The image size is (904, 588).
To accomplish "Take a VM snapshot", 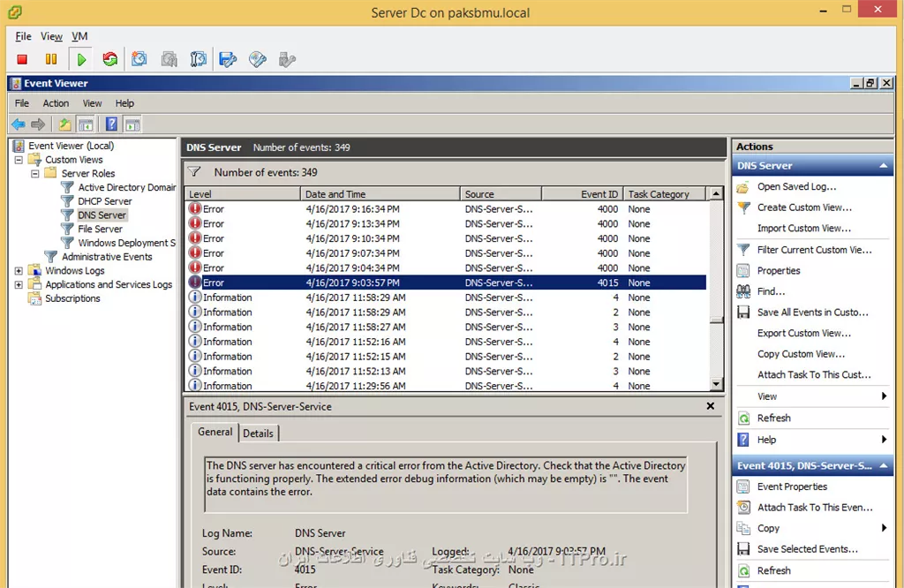I will click(139, 59).
